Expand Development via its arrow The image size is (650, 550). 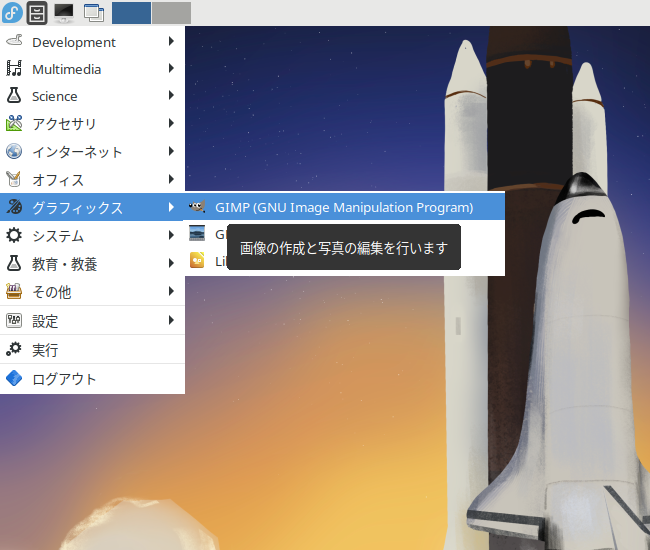tap(171, 41)
